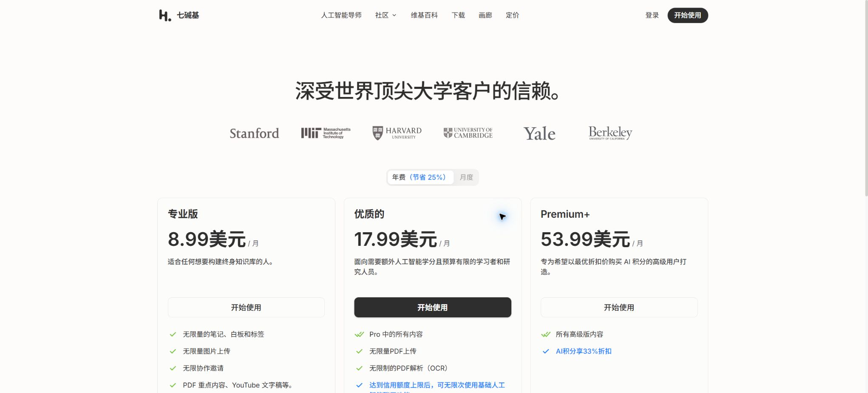
Task: Open the 画廊 nav item
Action: pos(485,15)
